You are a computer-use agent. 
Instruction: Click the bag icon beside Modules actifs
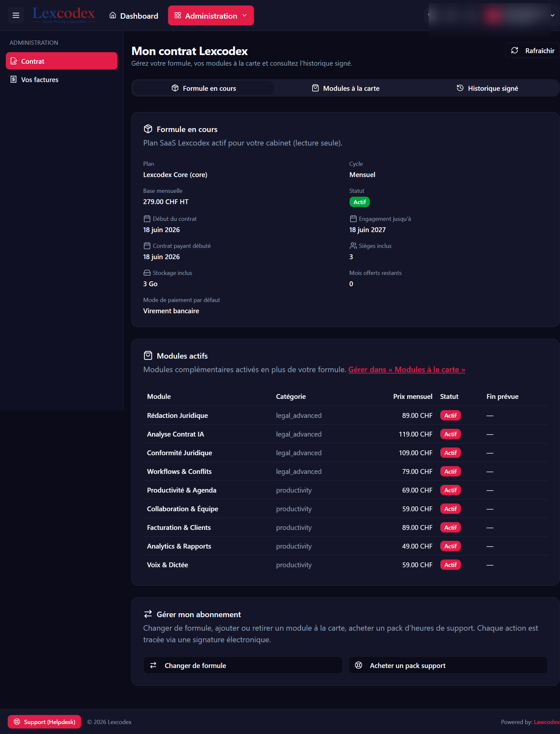tap(148, 356)
